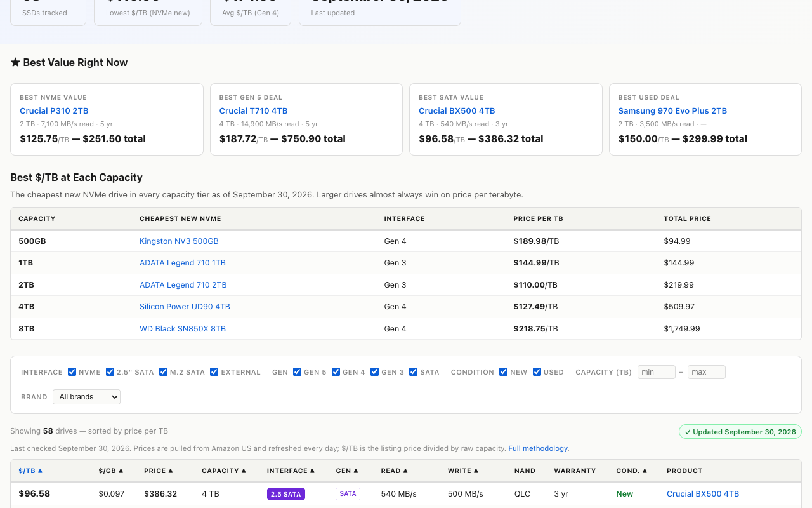Image resolution: width=812 pixels, height=508 pixels.
Task: Click the star icon beside Best Value Right Now
Action: pyautogui.click(x=15, y=62)
